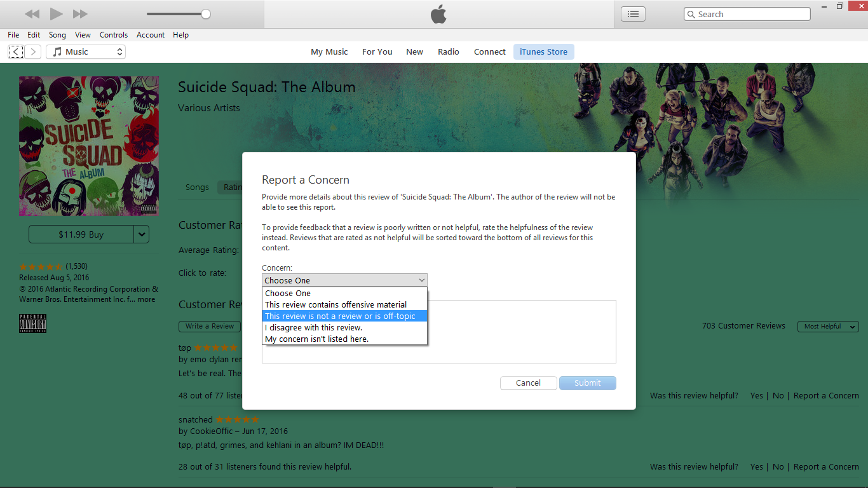The width and height of the screenshot is (868, 488).
Task: Click the Apple logo in the display area
Action: (438, 14)
